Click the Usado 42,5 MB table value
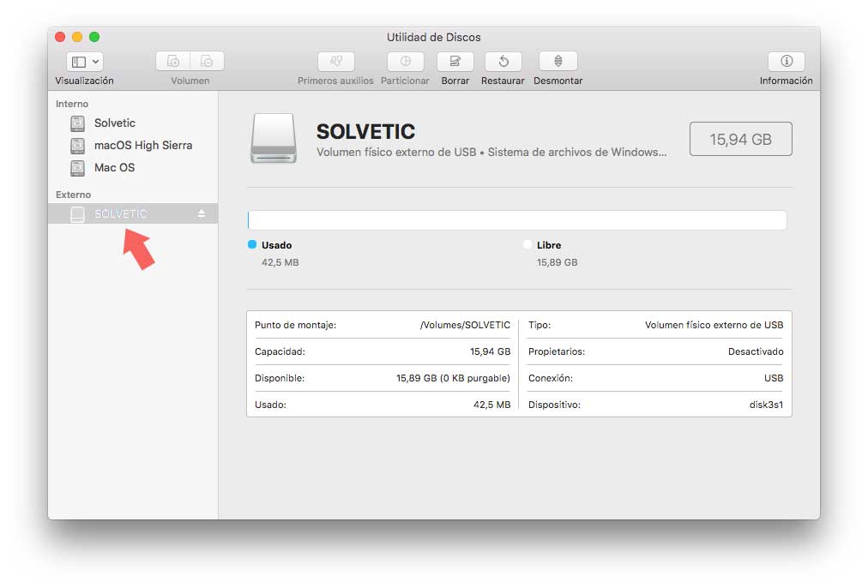 pos(491,405)
